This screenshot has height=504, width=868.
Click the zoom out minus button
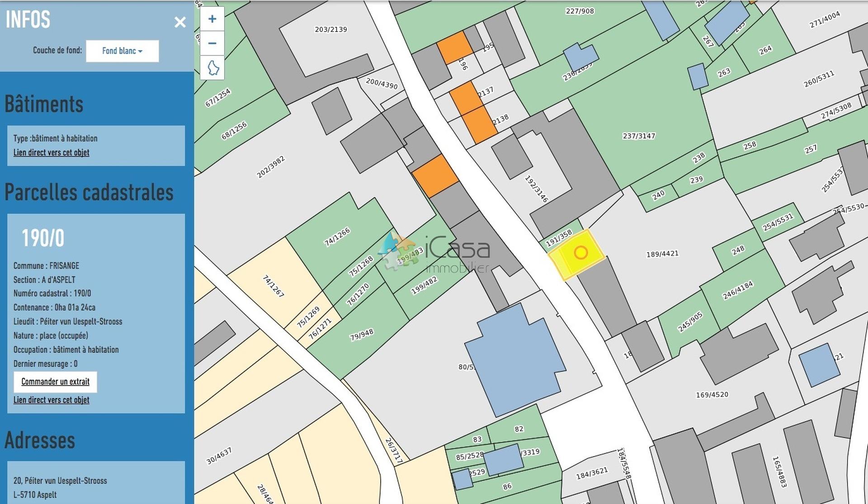(212, 43)
